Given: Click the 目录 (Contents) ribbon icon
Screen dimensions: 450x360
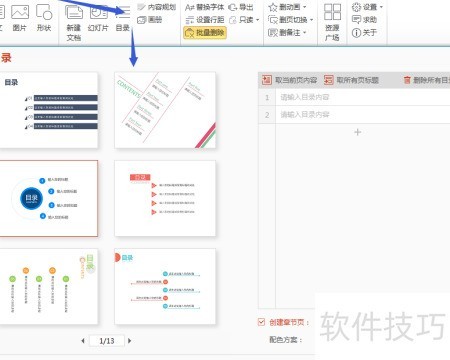Looking at the screenshot, I should coord(123,13).
